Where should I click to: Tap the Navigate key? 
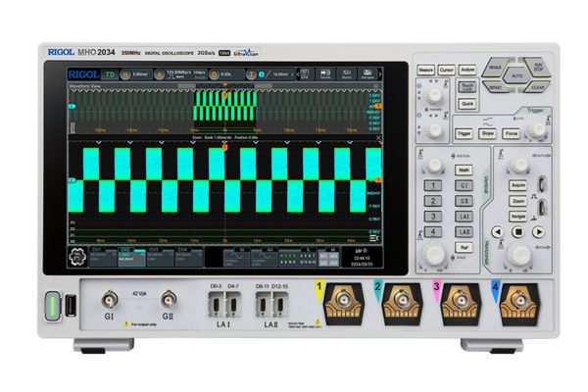pos(518,217)
